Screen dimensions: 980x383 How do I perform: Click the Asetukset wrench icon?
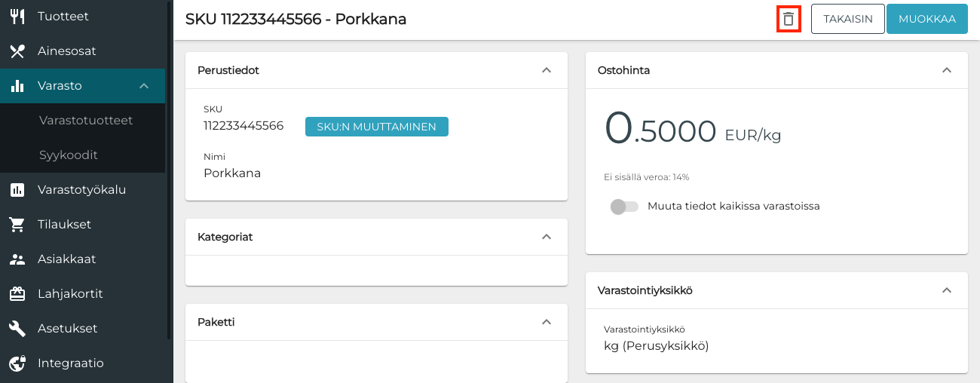17,329
